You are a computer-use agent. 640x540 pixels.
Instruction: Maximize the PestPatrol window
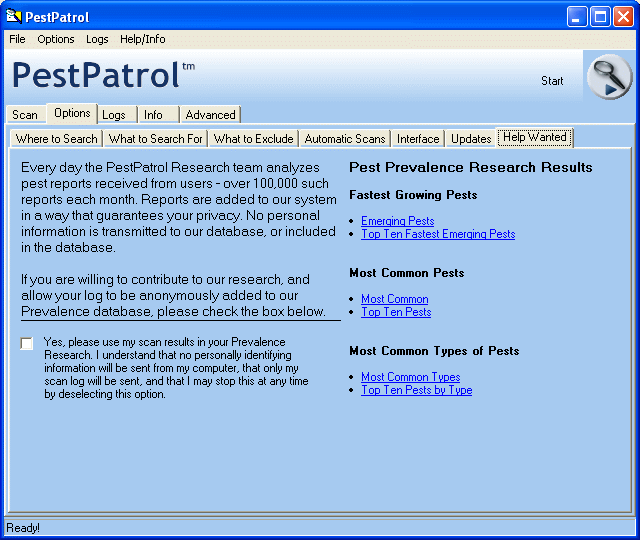tap(600, 17)
